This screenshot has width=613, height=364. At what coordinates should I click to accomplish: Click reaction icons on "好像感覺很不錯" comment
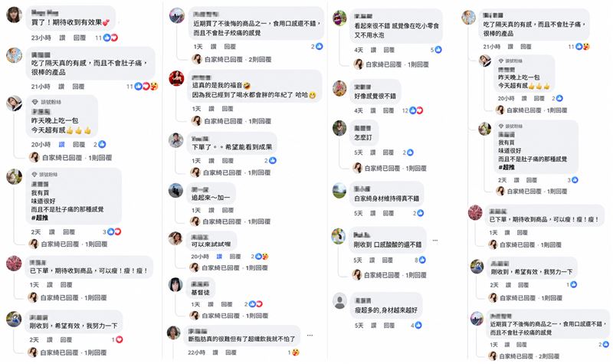point(415,110)
